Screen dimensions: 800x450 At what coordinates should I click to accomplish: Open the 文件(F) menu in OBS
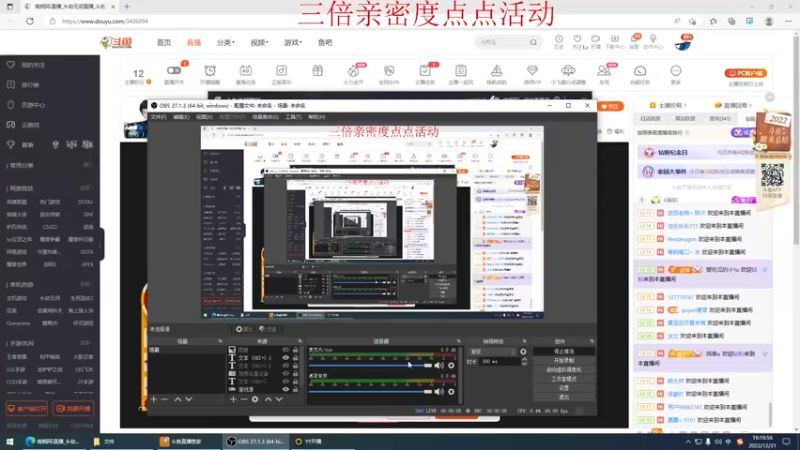click(158, 117)
